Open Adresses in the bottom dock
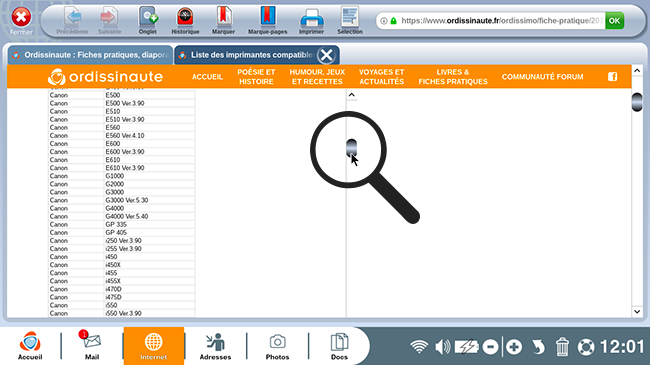This screenshot has width=650, height=365. point(215,346)
